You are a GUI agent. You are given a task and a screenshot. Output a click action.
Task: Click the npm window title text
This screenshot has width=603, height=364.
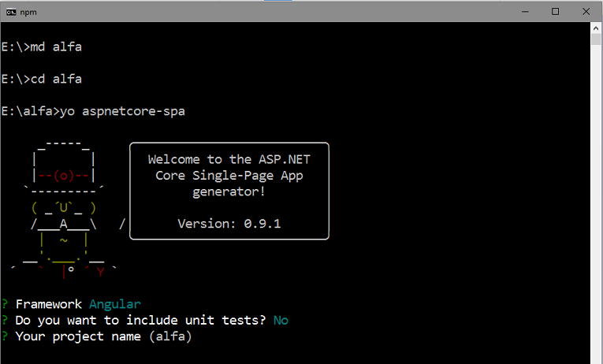click(x=28, y=13)
